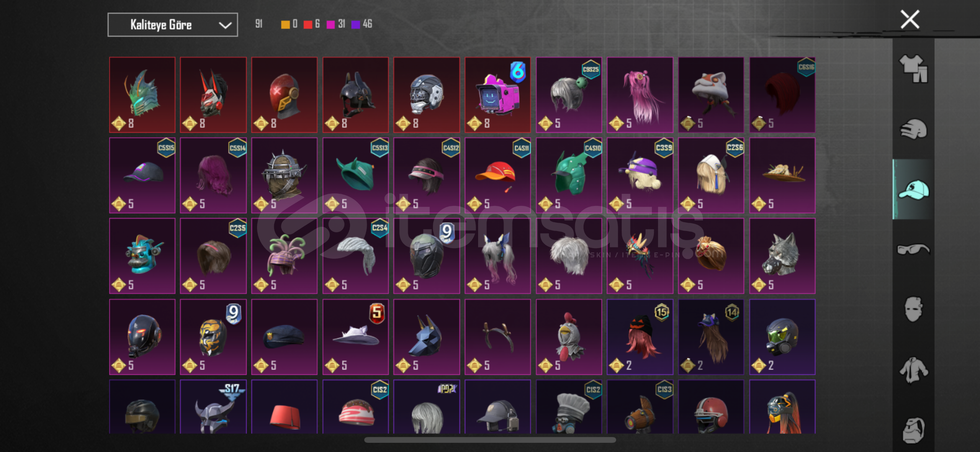Select the red quality filter showing 6

coord(311,24)
